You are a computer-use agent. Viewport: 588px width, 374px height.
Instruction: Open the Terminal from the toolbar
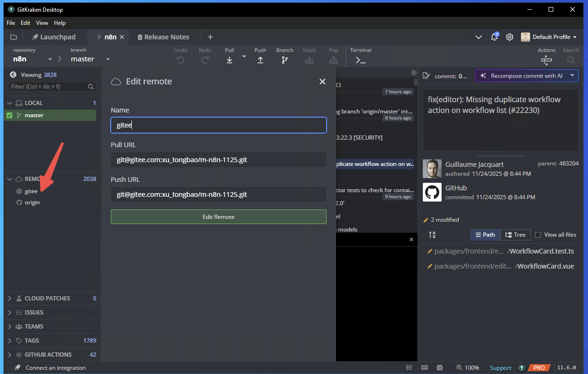coord(360,60)
